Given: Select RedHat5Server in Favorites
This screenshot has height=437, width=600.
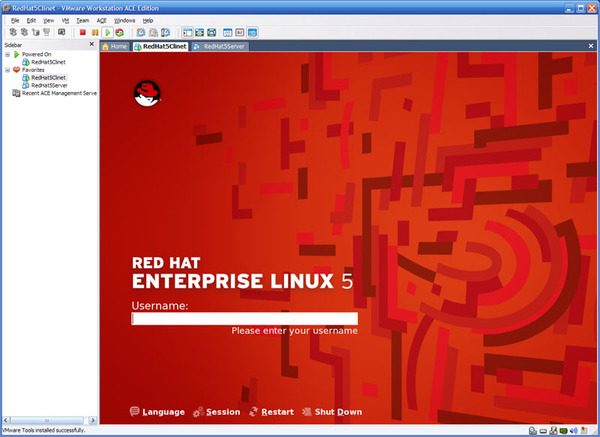Looking at the screenshot, I should 49,85.
